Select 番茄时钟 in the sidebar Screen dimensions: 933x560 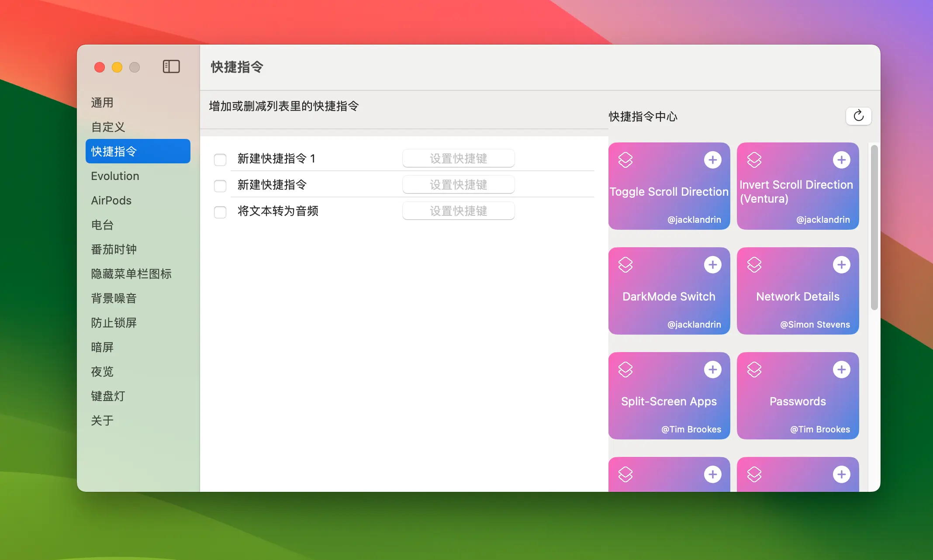114,249
